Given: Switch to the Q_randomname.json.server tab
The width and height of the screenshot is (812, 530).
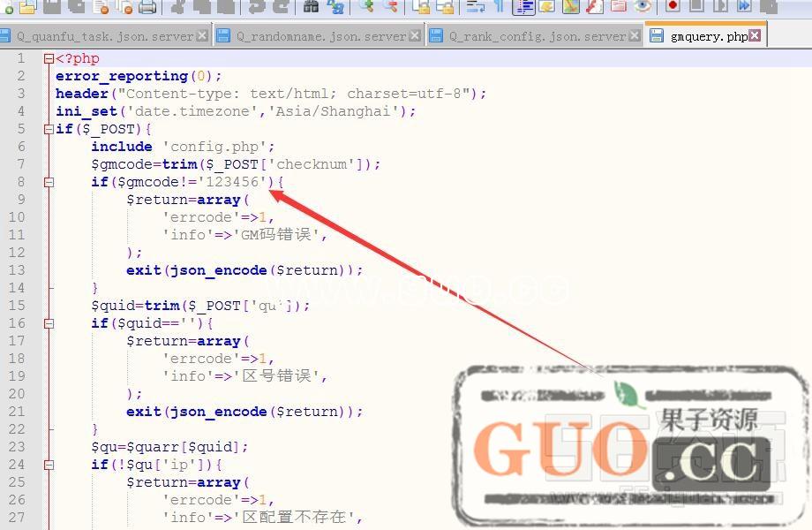Looking at the screenshot, I should [x=321, y=37].
